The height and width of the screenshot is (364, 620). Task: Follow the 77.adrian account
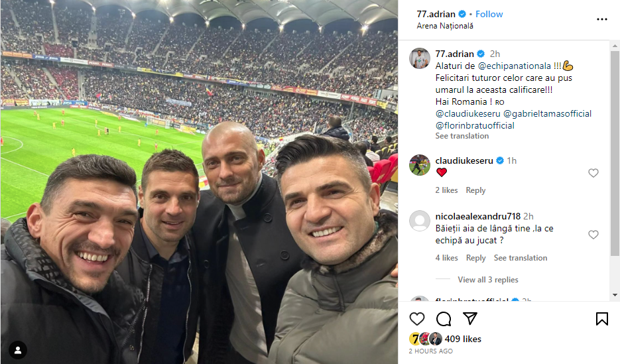coord(489,14)
